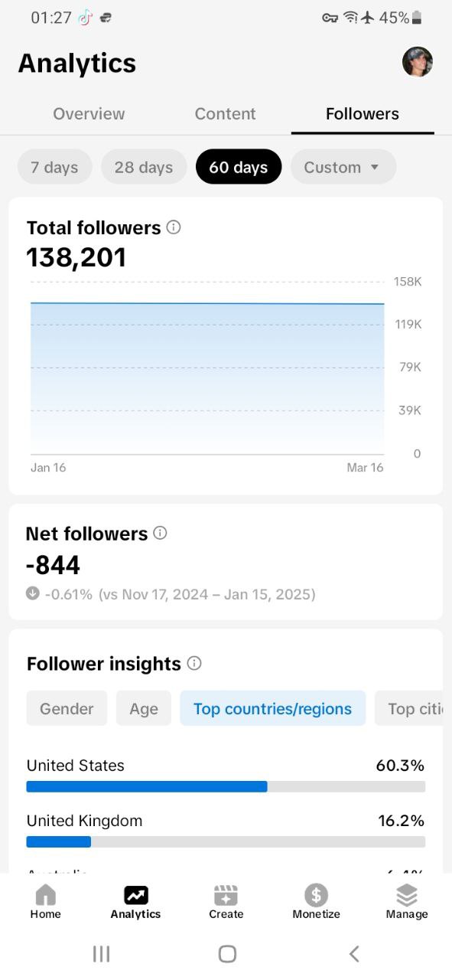Select Top countries/regions filter

pos(273,708)
